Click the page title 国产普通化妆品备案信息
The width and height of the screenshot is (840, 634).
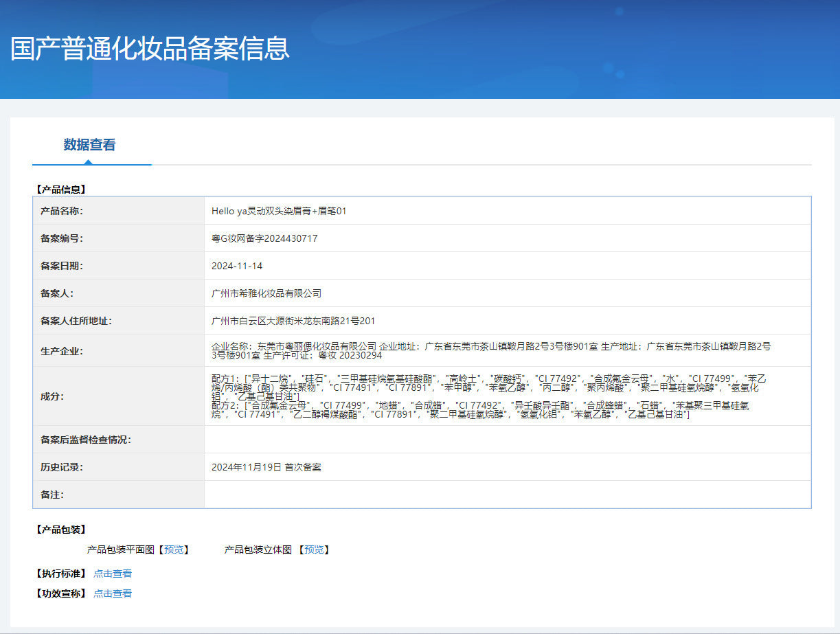[150, 49]
